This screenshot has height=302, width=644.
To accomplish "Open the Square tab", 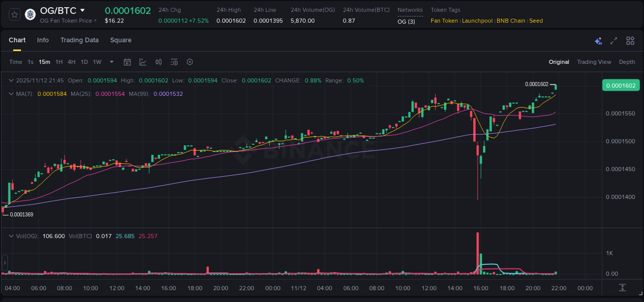I will coord(121,40).
